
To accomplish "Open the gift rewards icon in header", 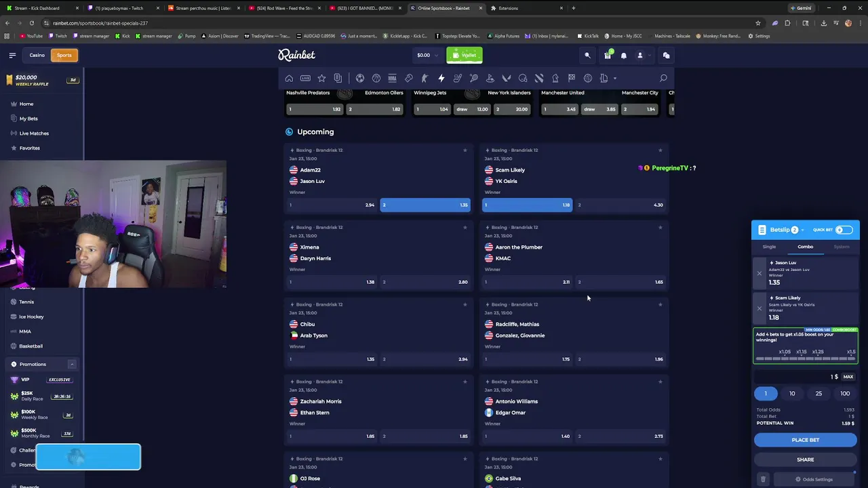I will (608, 55).
